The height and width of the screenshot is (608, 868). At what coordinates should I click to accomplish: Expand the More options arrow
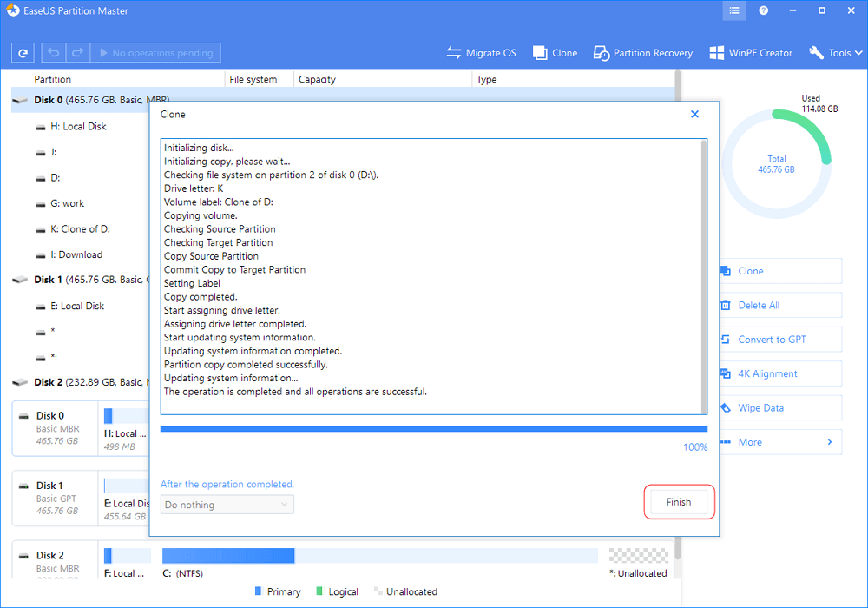pyautogui.click(x=829, y=442)
